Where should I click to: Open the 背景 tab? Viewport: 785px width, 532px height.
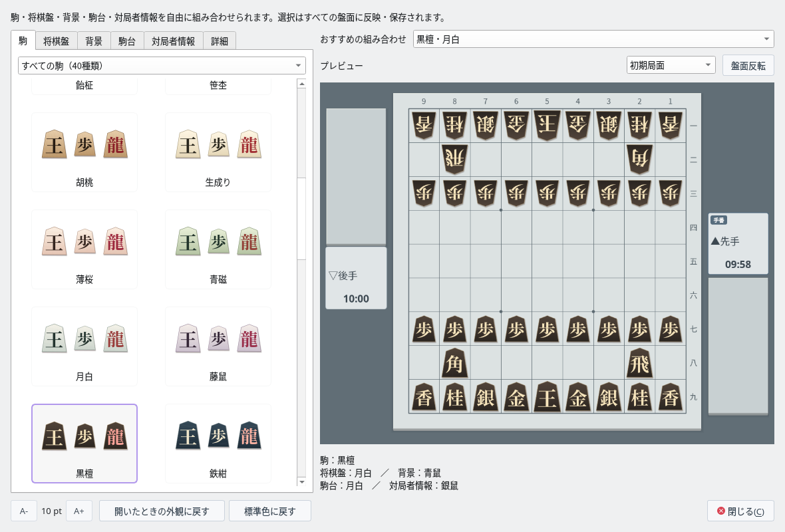(x=94, y=41)
